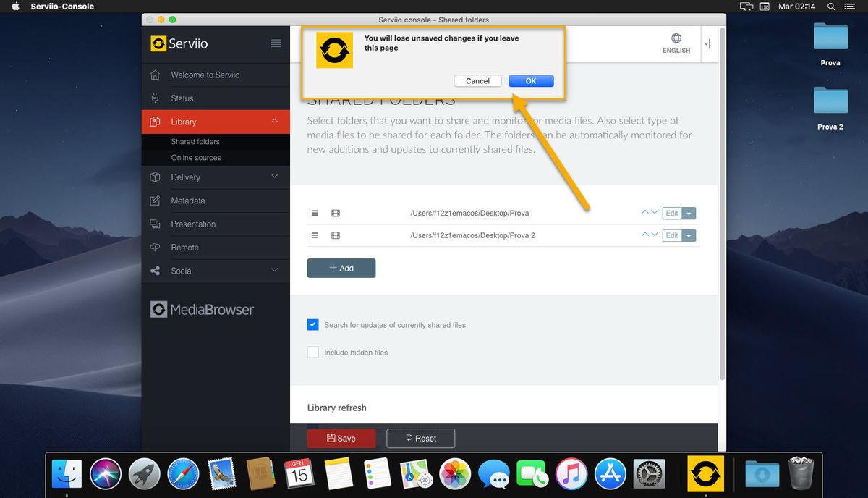Select the Social share icon
Image resolution: width=868 pixels, height=498 pixels.
(x=155, y=270)
